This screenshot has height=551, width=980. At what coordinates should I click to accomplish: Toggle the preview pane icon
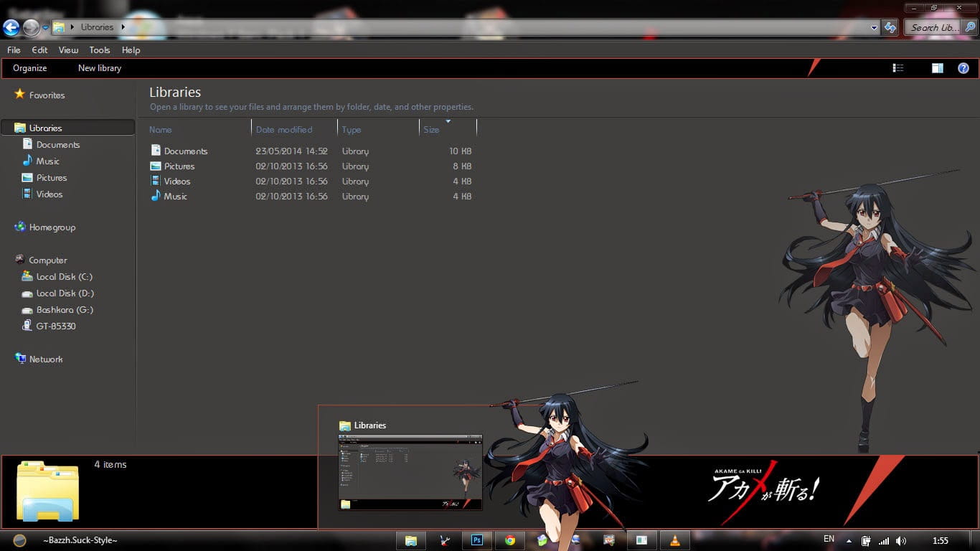pos(938,68)
